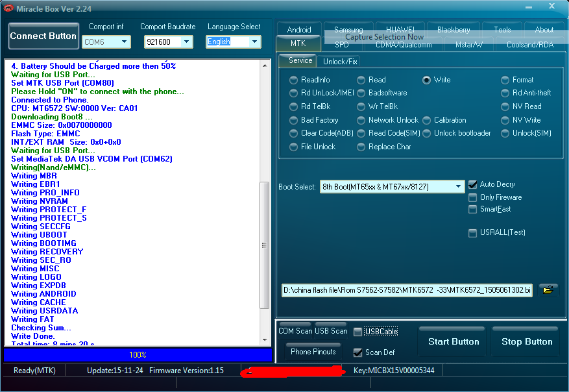Open the About tab
The image size is (569, 392).
coord(544,29)
